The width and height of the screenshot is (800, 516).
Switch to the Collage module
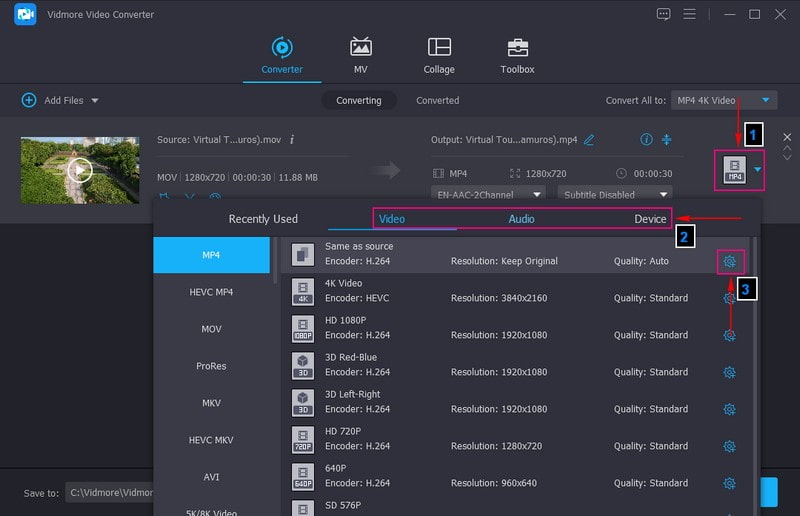click(x=438, y=56)
